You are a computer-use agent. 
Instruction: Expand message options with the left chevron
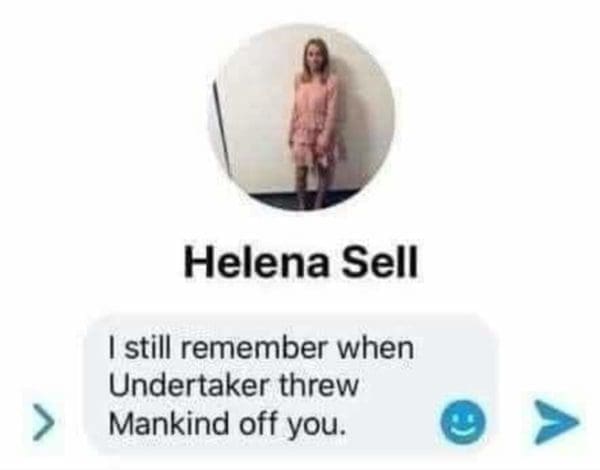(x=43, y=422)
